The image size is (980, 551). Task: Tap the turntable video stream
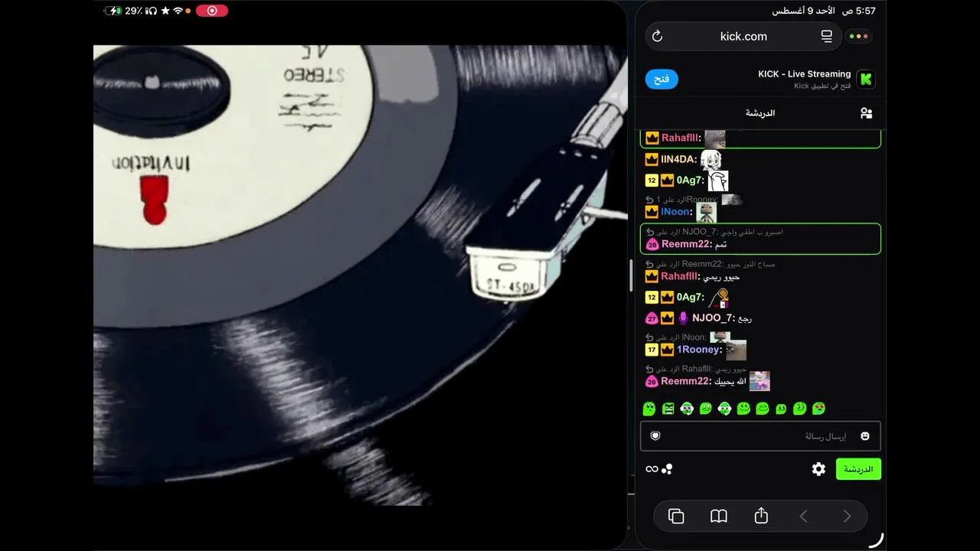click(360, 275)
